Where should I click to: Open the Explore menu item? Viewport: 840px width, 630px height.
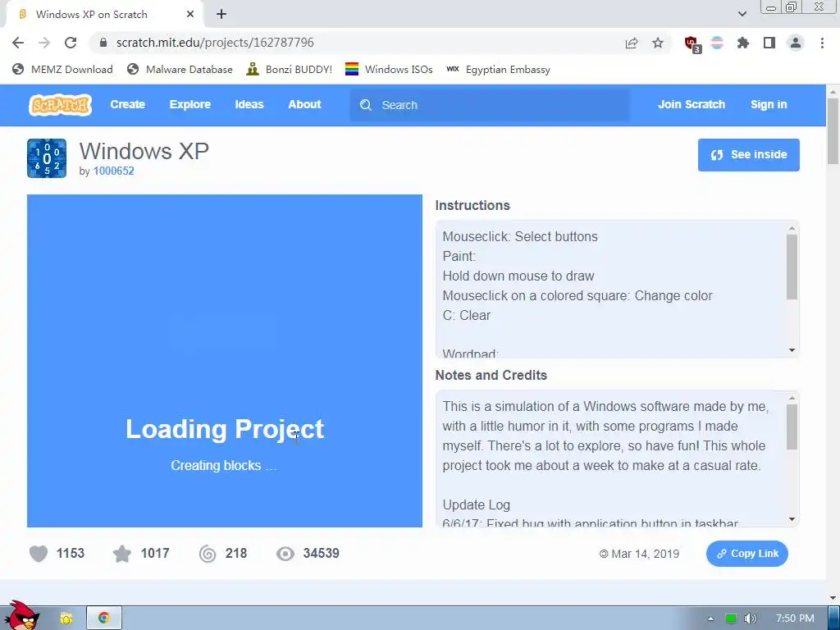190,104
